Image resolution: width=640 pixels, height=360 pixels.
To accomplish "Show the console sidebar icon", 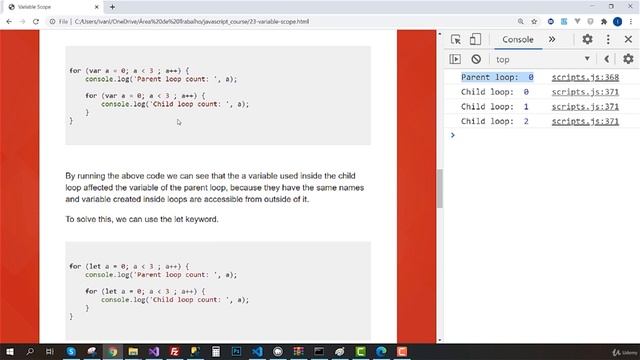I will click(455, 59).
